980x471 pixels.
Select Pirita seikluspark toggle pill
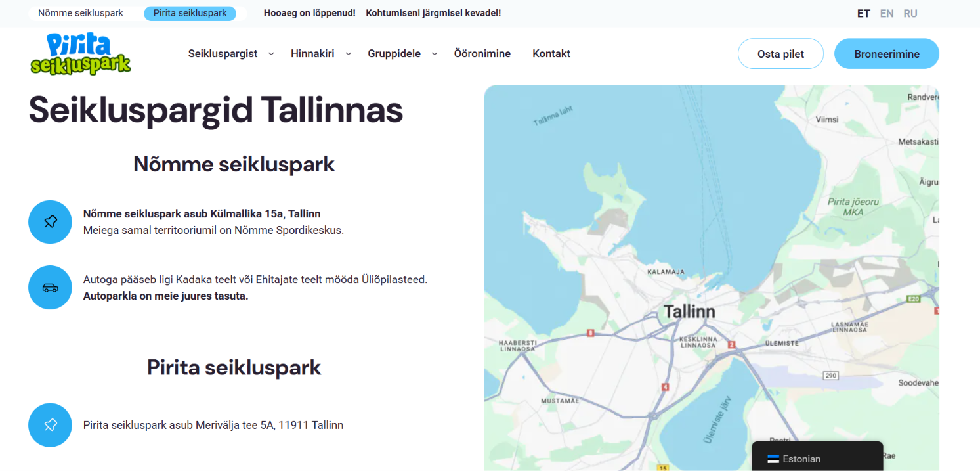coord(190,13)
